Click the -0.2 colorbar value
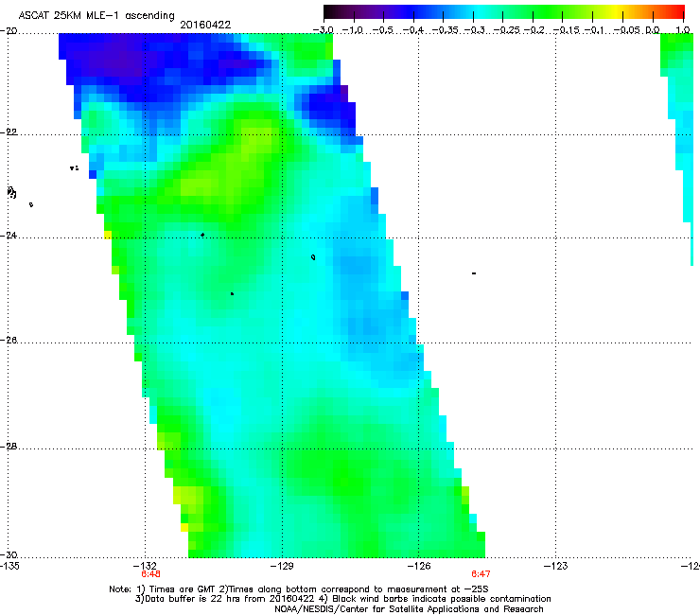700x615 pixels. point(534,30)
